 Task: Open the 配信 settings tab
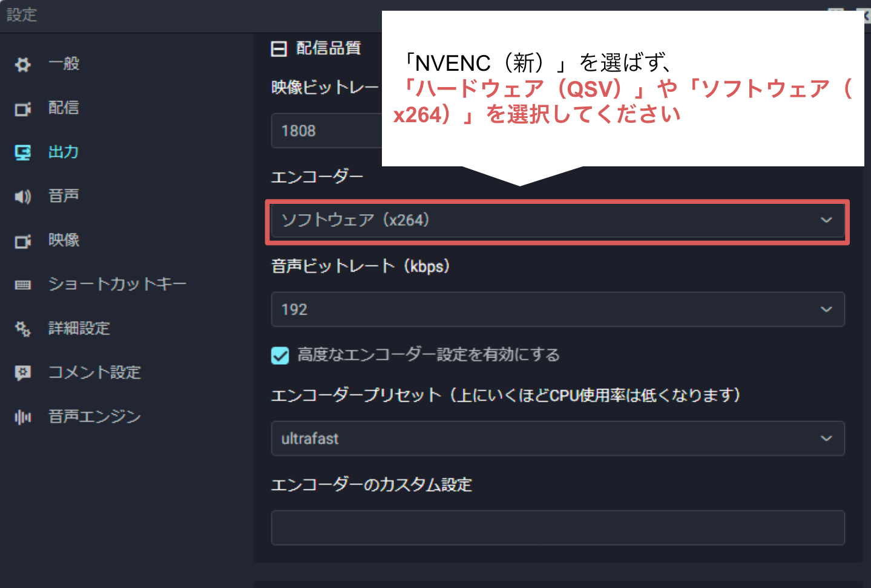[x=64, y=108]
